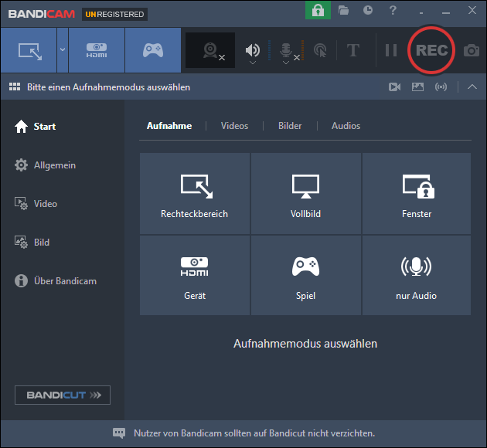
Task: Click the Bandicut button
Action: coord(63,395)
